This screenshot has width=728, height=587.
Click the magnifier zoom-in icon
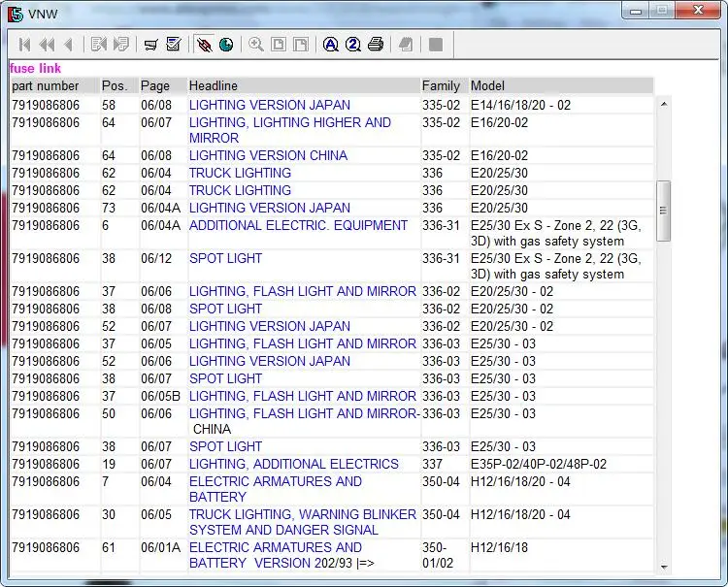[x=256, y=45]
